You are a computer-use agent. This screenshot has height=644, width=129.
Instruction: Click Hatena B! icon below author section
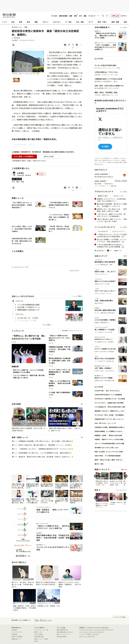[x=77, y=187]
